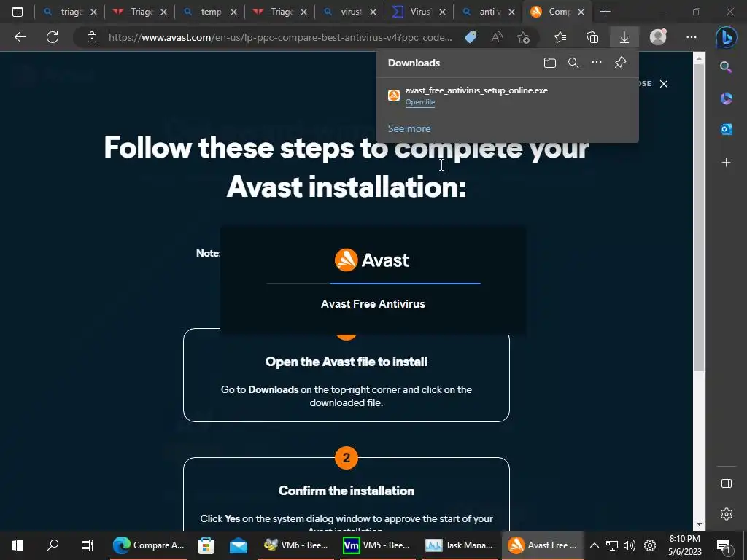Open the sidebar search icon
This screenshot has height=560, width=747.
[x=726, y=67]
